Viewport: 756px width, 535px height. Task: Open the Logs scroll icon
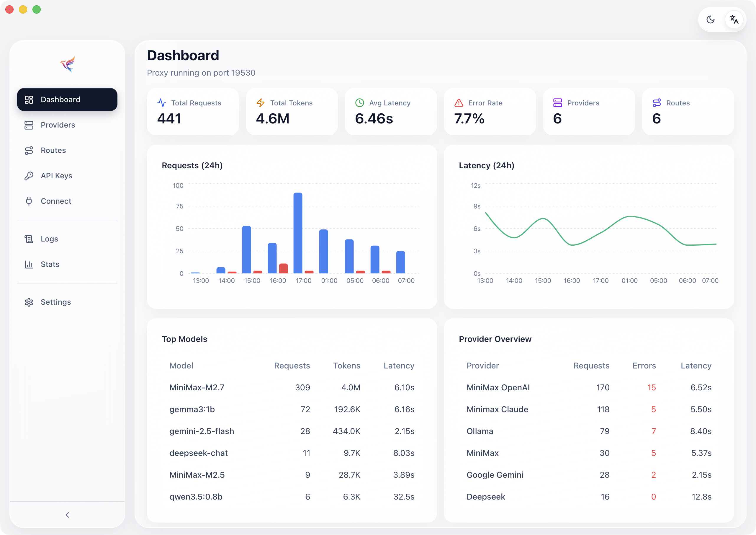29,239
